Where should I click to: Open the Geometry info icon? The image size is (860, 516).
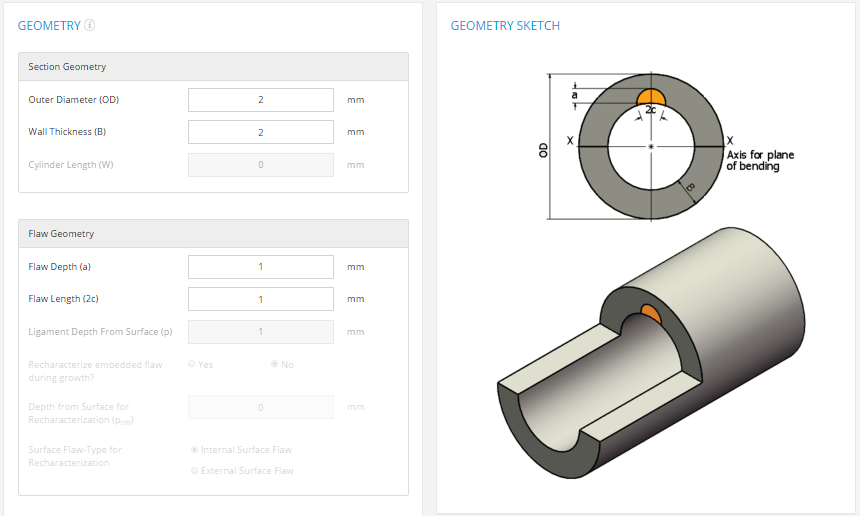pos(89,25)
